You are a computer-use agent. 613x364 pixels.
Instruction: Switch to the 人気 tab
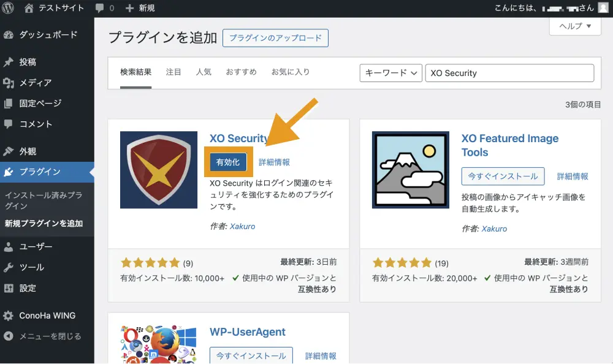204,72
